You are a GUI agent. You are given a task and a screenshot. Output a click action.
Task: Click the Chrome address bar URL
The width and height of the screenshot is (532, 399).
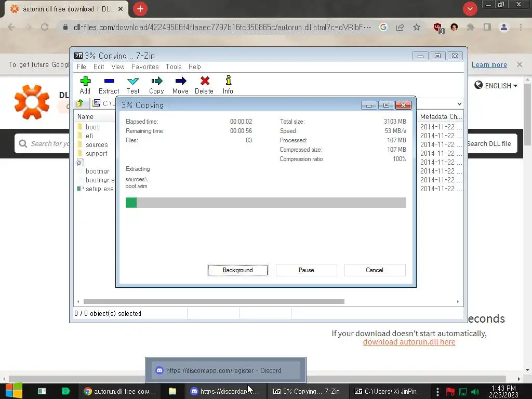tap(222, 27)
